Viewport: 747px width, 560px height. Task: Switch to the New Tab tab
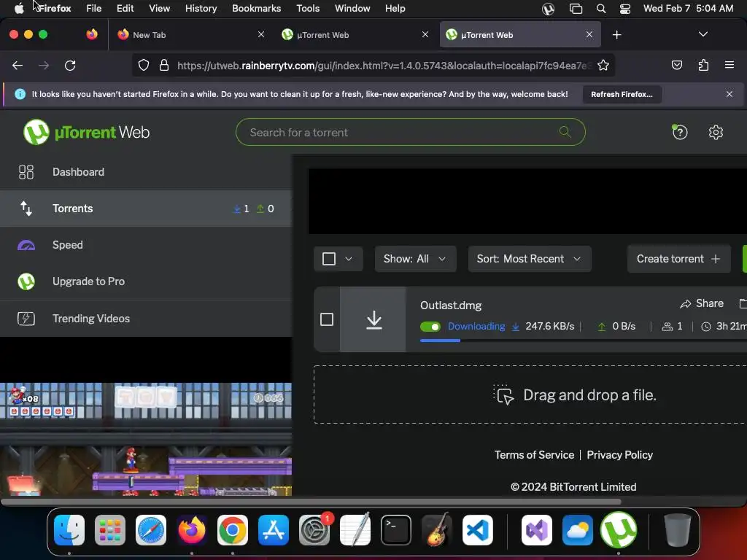190,35
